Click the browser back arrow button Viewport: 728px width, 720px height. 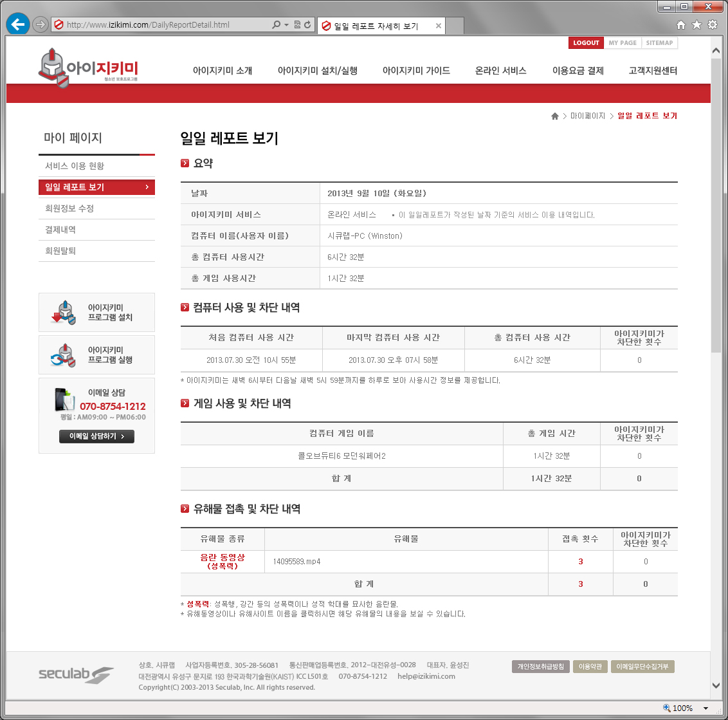[x=18, y=25]
